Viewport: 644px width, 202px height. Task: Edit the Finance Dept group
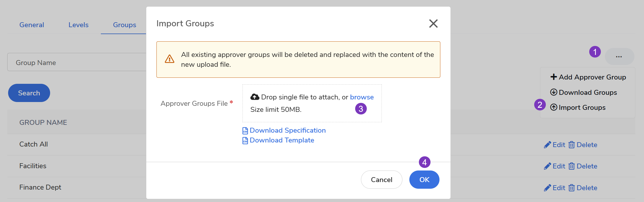point(554,188)
